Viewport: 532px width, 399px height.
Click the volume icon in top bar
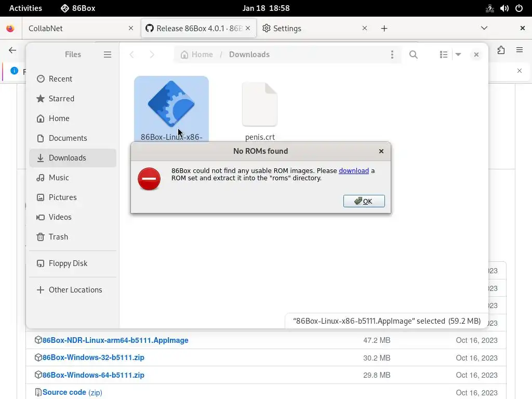504,8
